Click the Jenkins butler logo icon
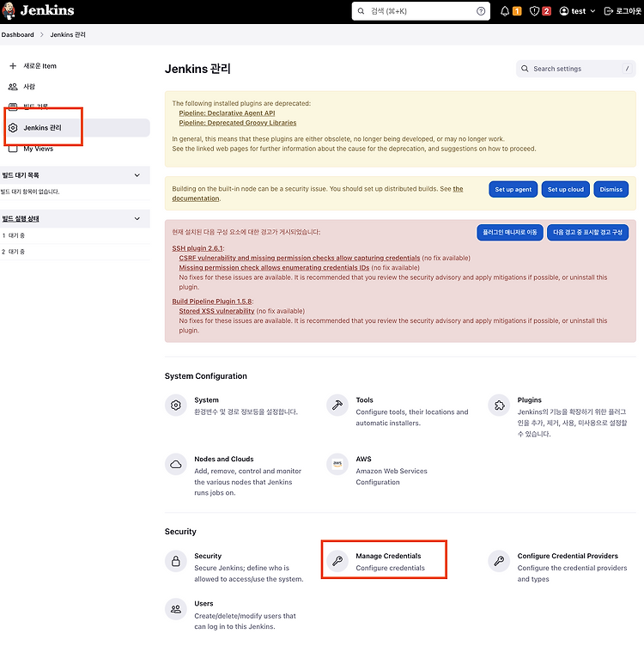Image resolution: width=644 pixels, height=646 pixels. pyautogui.click(x=9, y=10)
